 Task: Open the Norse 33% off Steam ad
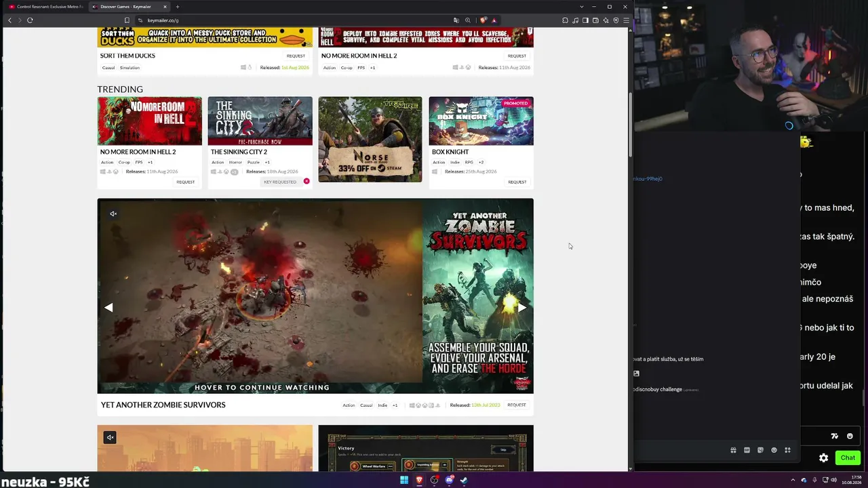(370, 140)
